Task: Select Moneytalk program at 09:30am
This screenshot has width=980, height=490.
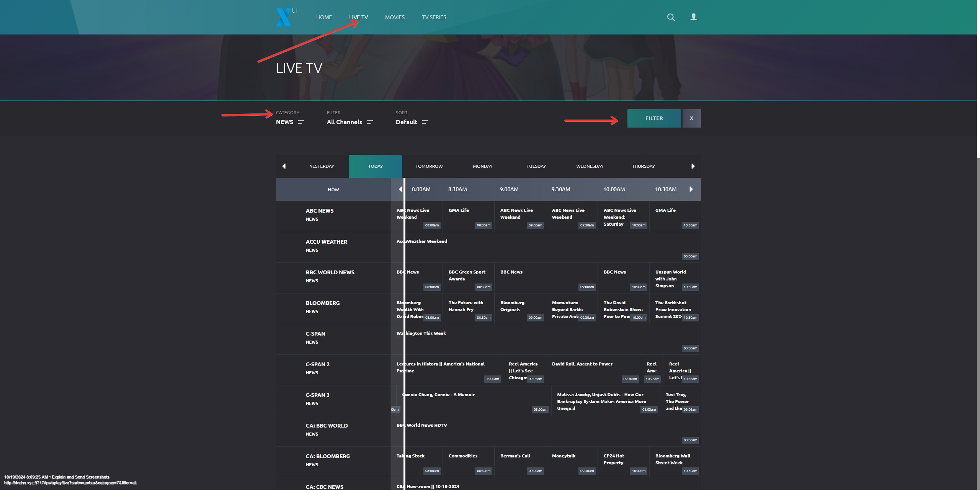Action: tap(572, 462)
